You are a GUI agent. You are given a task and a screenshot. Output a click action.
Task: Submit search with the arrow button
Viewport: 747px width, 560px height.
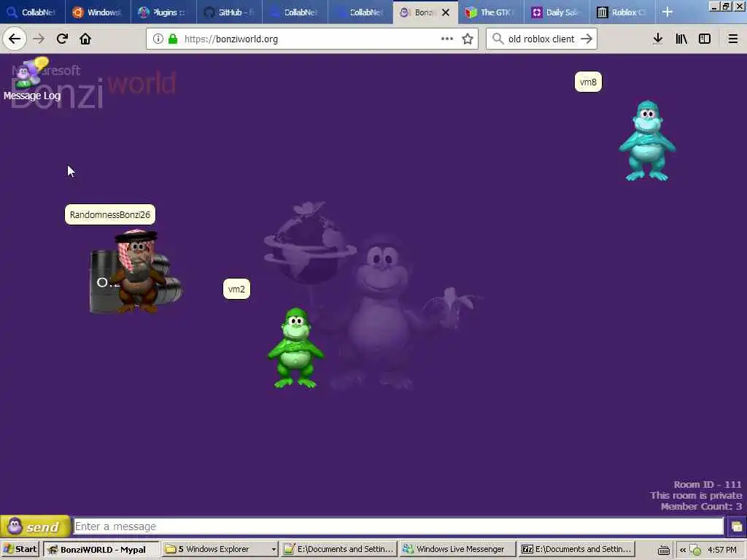tap(587, 39)
